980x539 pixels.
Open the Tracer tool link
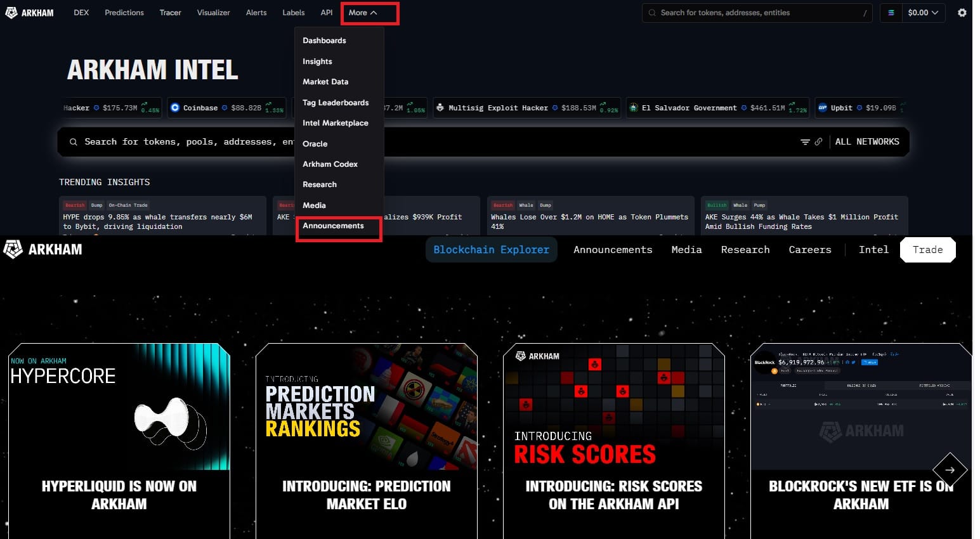pyautogui.click(x=170, y=13)
